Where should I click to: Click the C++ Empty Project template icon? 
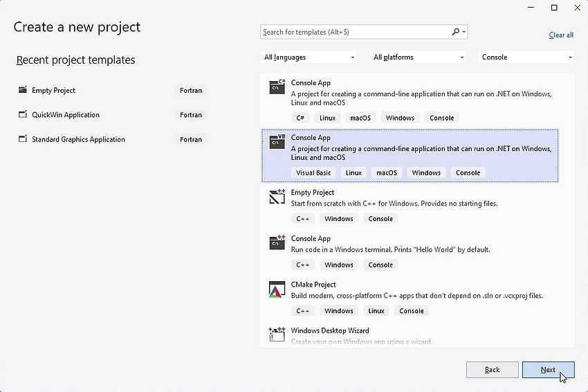coord(277,197)
